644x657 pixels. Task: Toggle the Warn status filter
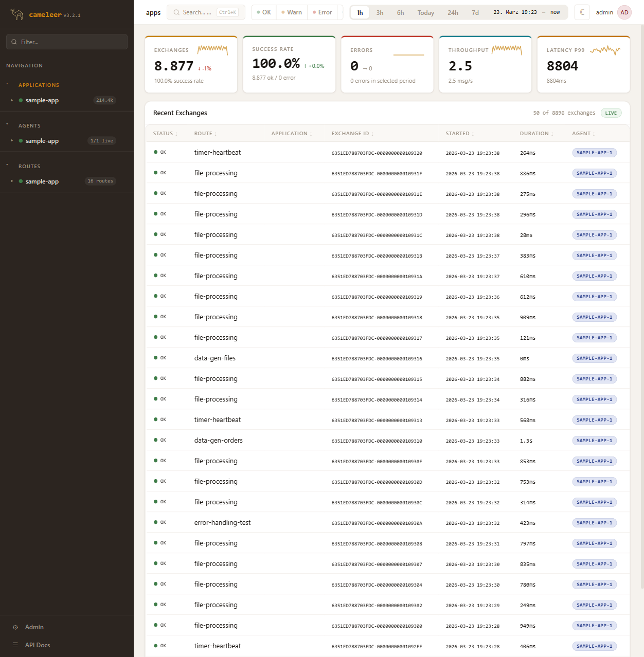coord(292,12)
